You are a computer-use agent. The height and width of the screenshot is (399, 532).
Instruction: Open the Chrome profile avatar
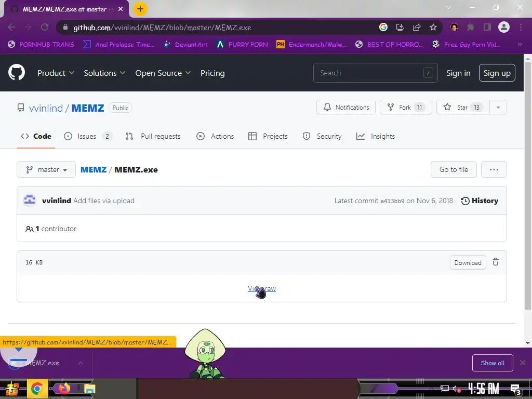point(504,27)
